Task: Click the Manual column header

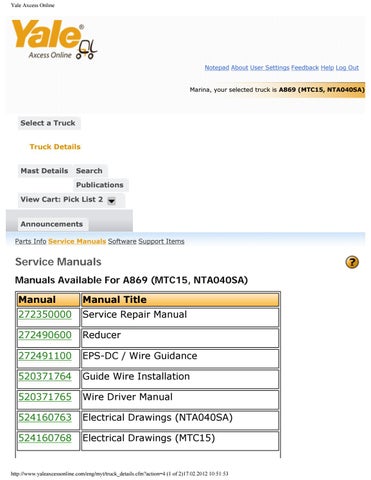Action: [x=48, y=299]
